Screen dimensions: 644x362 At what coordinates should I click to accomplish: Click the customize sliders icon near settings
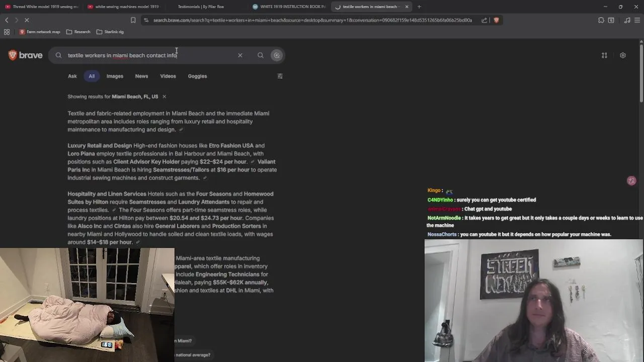click(x=604, y=55)
